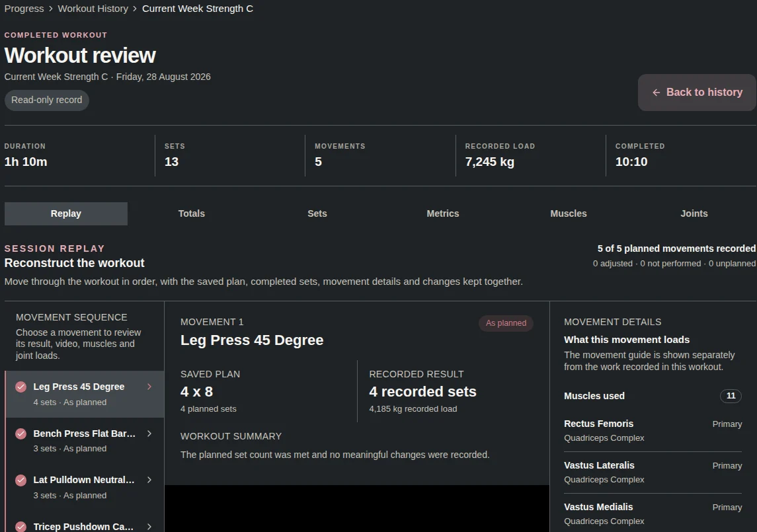Click Current Week Strength C breadcrumb

[x=198, y=9]
